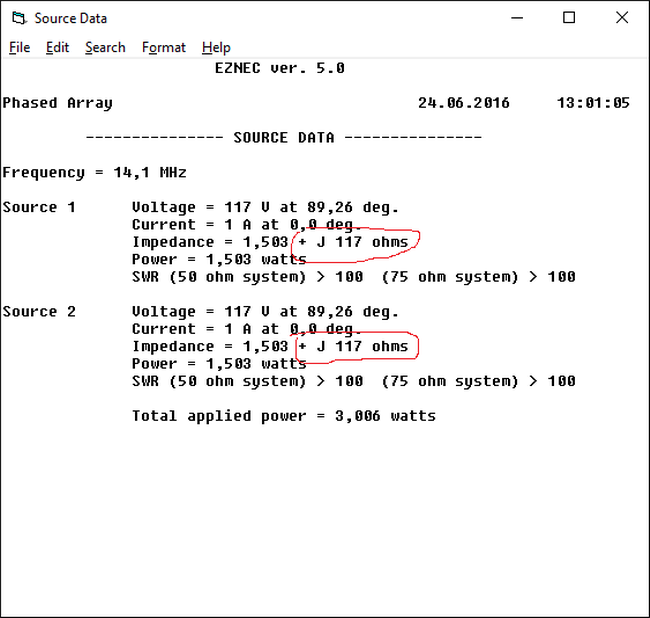650x618 pixels.
Task: Open the Search menu
Action: tap(105, 47)
